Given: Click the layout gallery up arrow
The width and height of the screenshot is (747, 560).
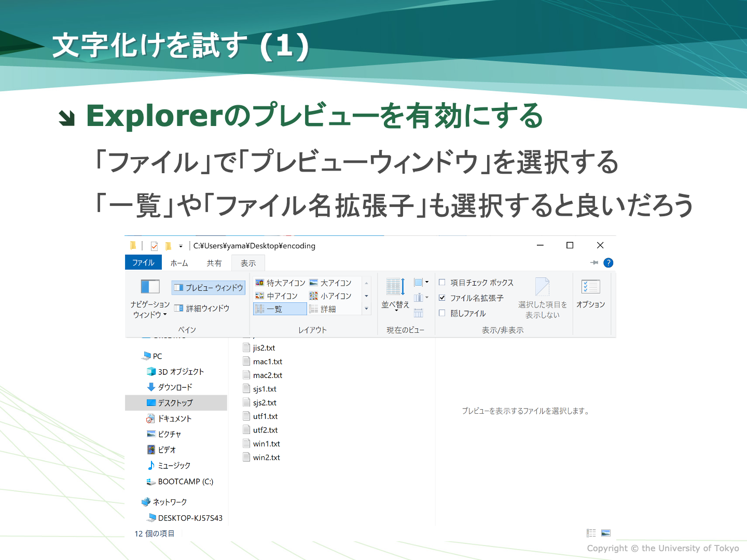Looking at the screenshot, I should (366, 283).
